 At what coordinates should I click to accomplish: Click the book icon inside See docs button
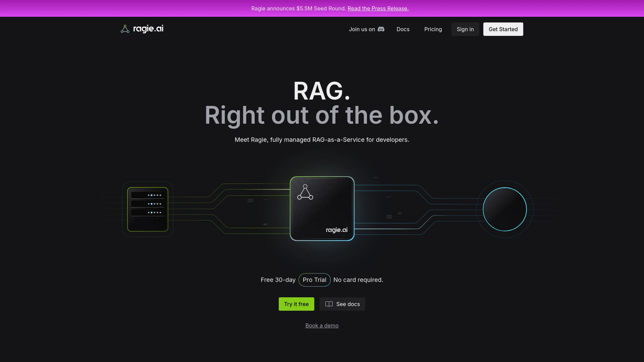point(329,304)
